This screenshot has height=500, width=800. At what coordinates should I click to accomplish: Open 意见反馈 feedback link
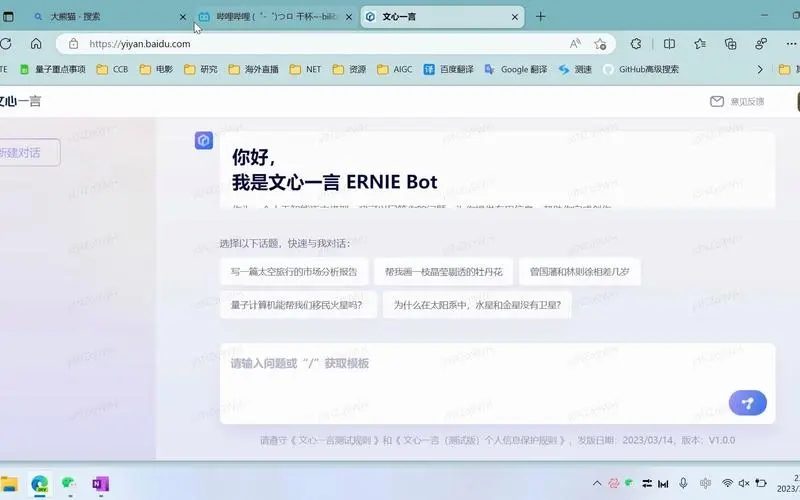coord(737,102)
